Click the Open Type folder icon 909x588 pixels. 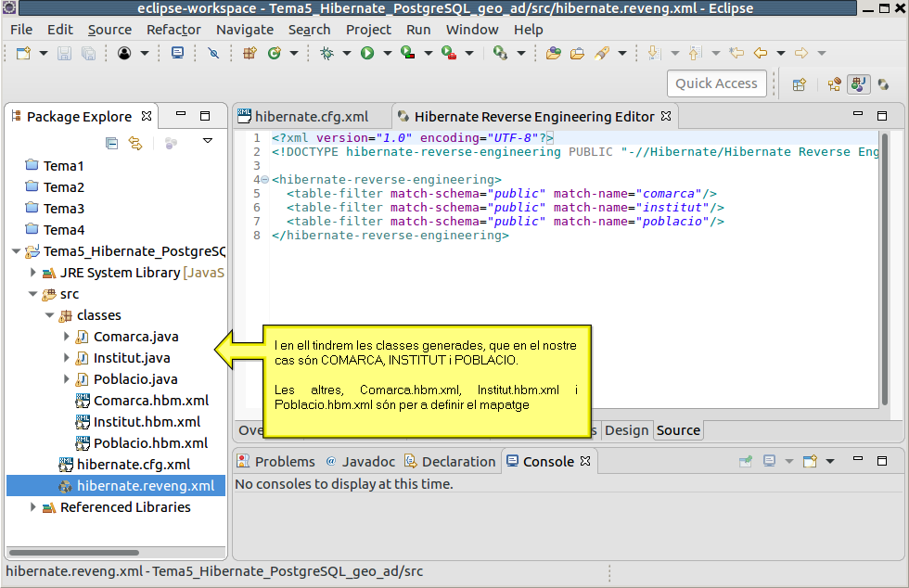(554, 54)
